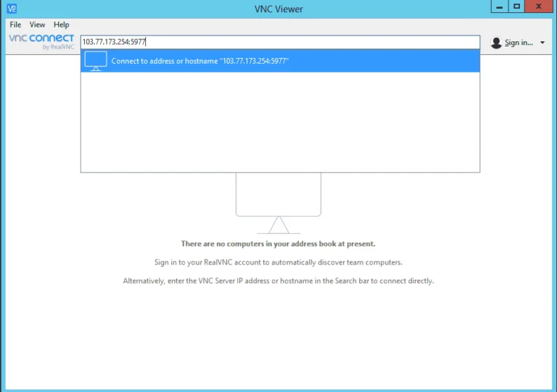
Task: Open the File menu
Action: click(15, 25)
